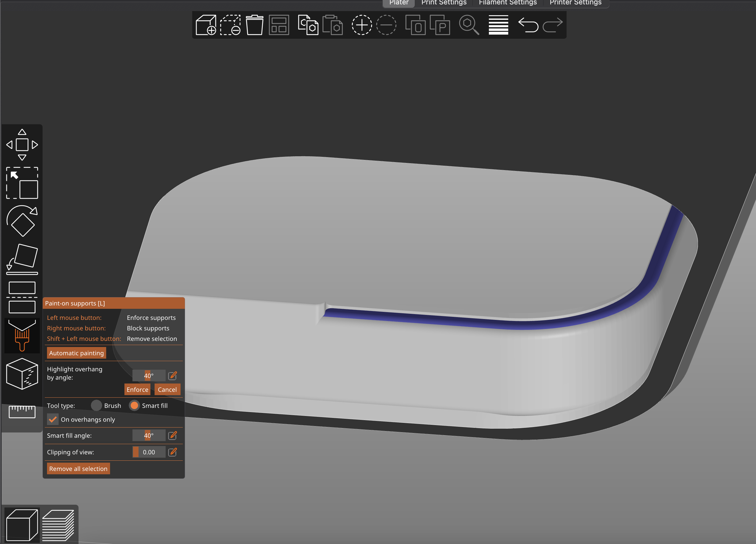Open the Seam painting cube tool
The height and width of the screenshot is (544, 756).
pyautogui.click(x=22, y=374)
